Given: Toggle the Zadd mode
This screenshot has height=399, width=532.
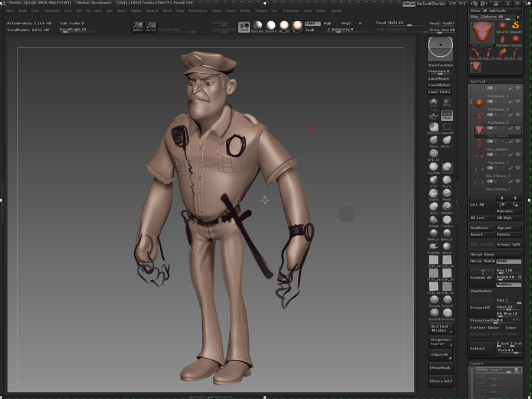Looking at the screenshot, I should tap(313, 24).
